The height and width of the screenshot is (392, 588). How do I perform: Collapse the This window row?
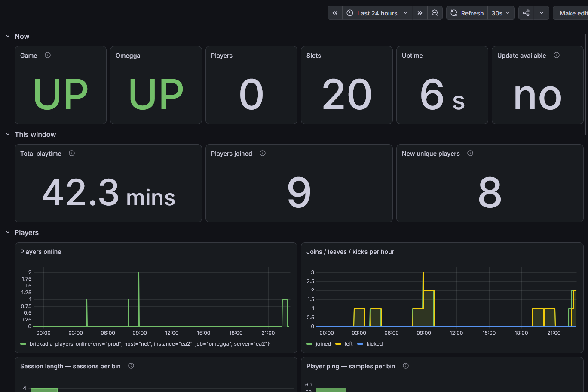[x=8, y=135]
